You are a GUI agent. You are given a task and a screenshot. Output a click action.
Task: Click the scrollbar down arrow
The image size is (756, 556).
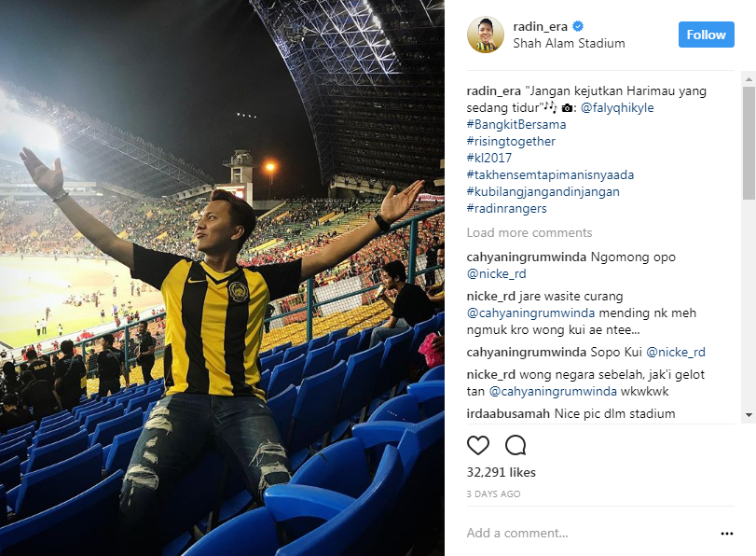click(749, 414)
